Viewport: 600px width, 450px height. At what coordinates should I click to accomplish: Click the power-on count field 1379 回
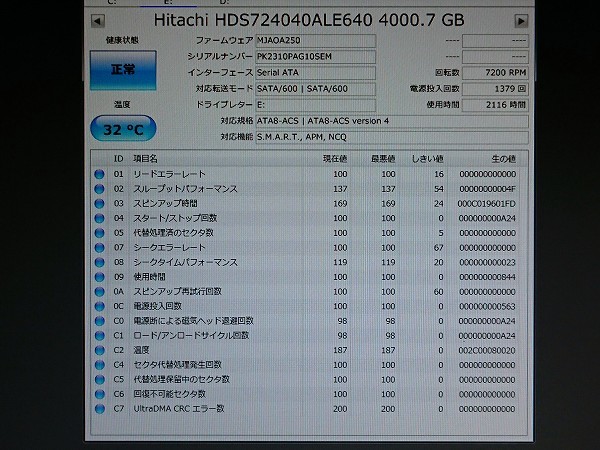click(x=495, y=89)
